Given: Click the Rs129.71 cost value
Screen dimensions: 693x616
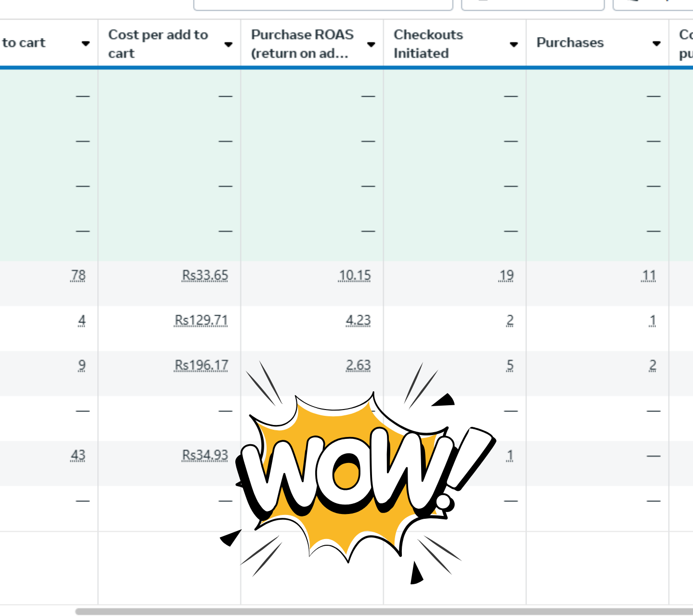Looking at the screenshot, I should point(201,321).
